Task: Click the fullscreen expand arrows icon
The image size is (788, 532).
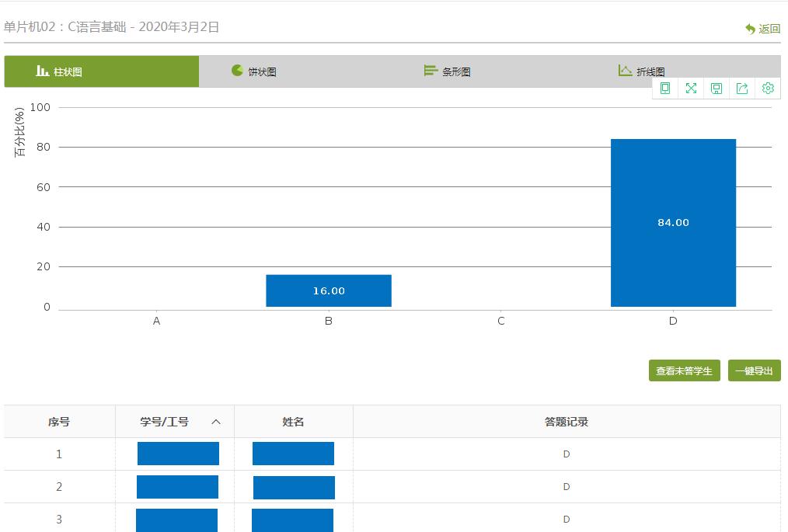Action: pyautogui.click(x=691, y=89)
